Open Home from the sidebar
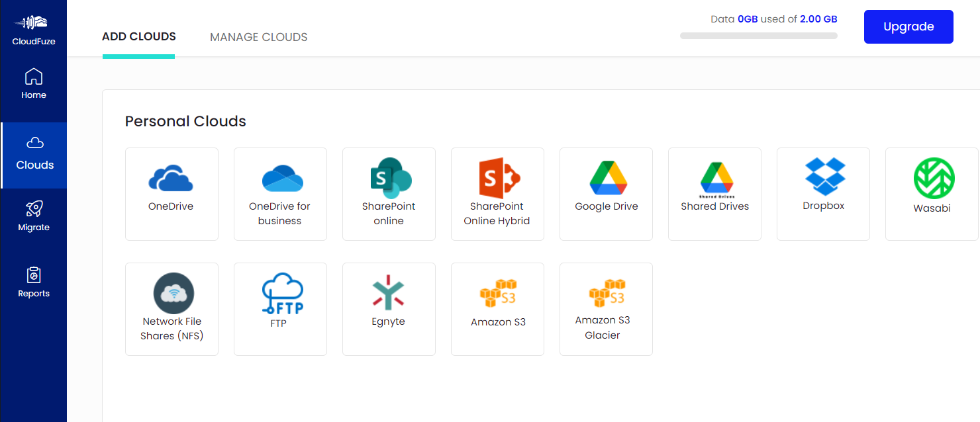This screenshot has width=980, height=422. point(34,84)
